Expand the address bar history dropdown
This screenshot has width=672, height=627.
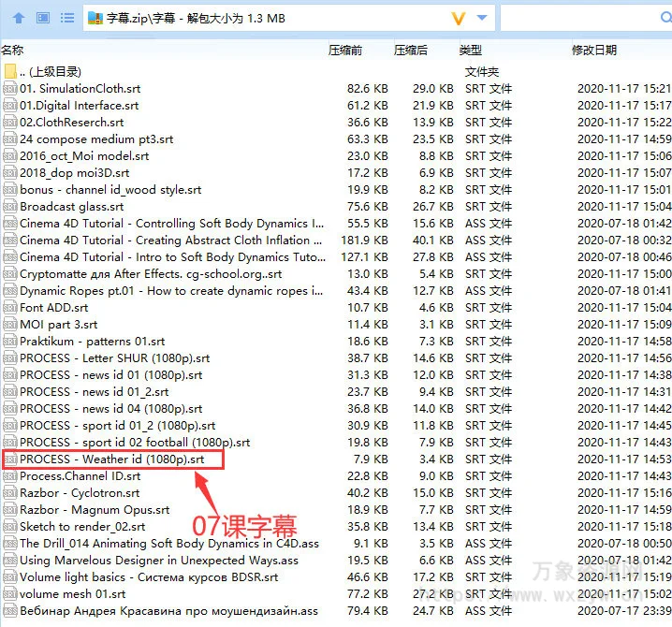[x=482, y=18]
